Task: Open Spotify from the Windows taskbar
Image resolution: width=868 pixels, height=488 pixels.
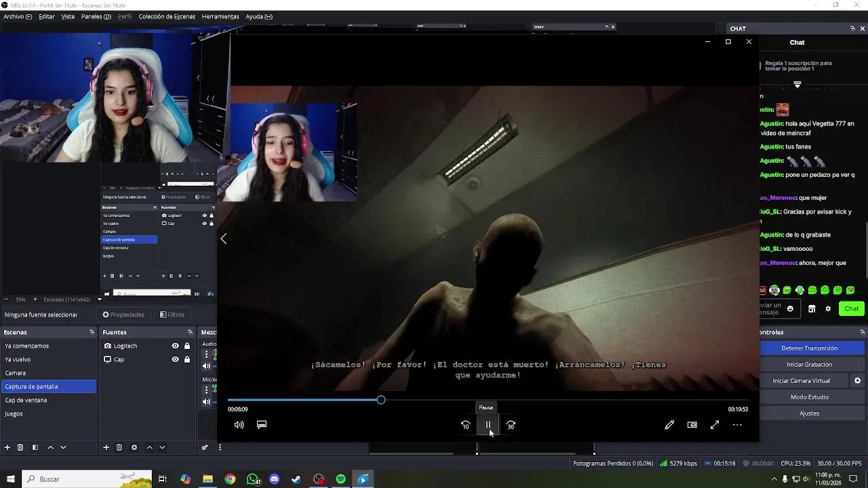Action: point(341,479)
